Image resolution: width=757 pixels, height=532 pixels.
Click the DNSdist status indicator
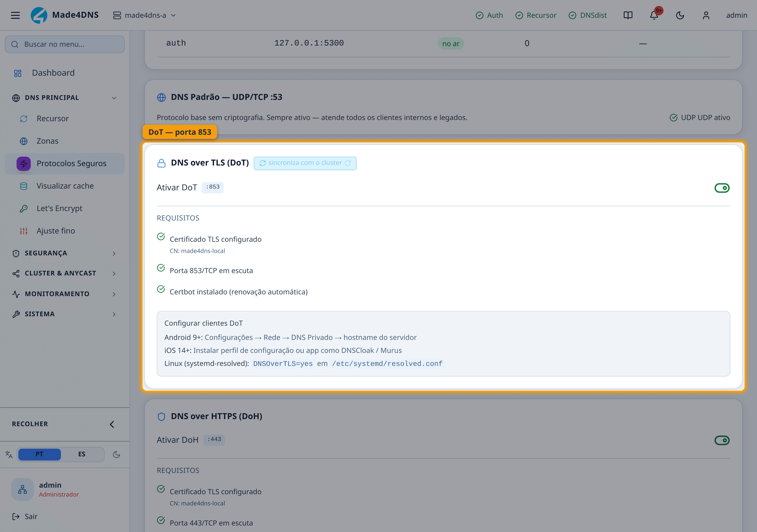[587, 15]
